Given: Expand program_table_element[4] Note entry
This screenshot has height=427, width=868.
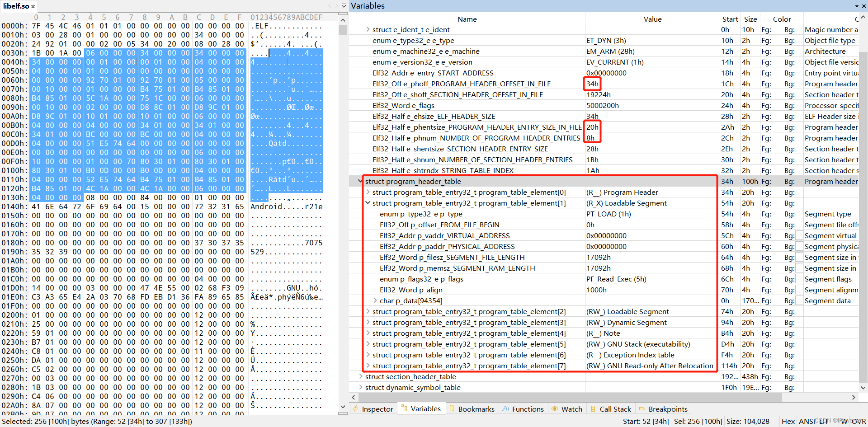Looking at the screenshot, I should tap(368, 333).
